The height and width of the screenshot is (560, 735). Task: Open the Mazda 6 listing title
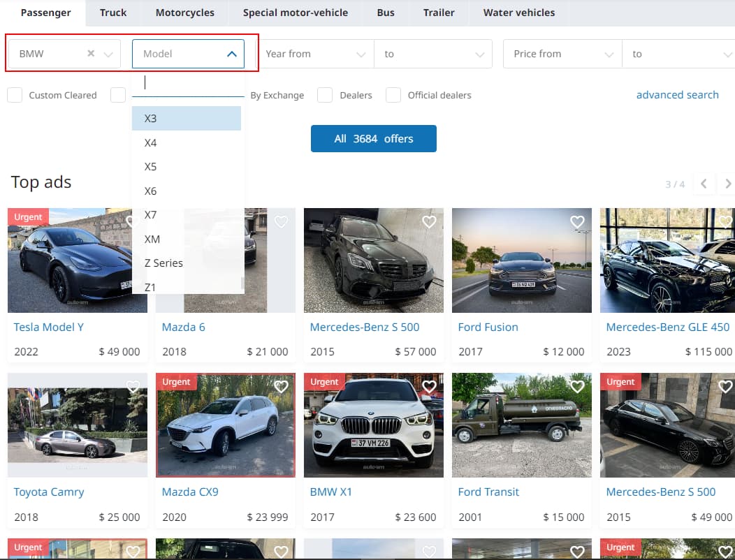[183, 327]
